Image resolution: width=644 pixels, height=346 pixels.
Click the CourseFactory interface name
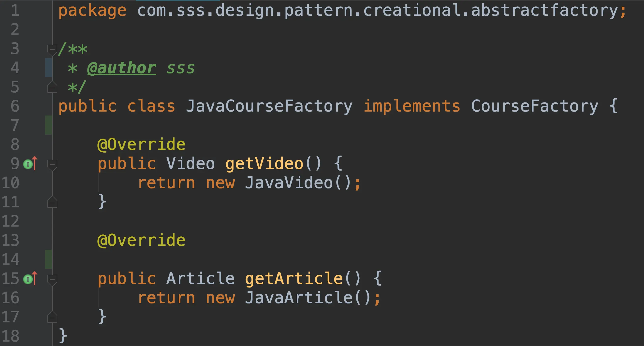coord(535,106)
